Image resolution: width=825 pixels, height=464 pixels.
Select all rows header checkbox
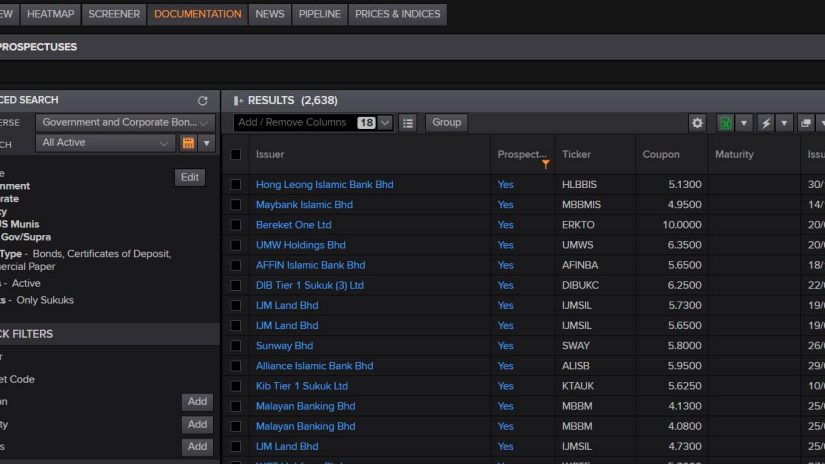236,154
